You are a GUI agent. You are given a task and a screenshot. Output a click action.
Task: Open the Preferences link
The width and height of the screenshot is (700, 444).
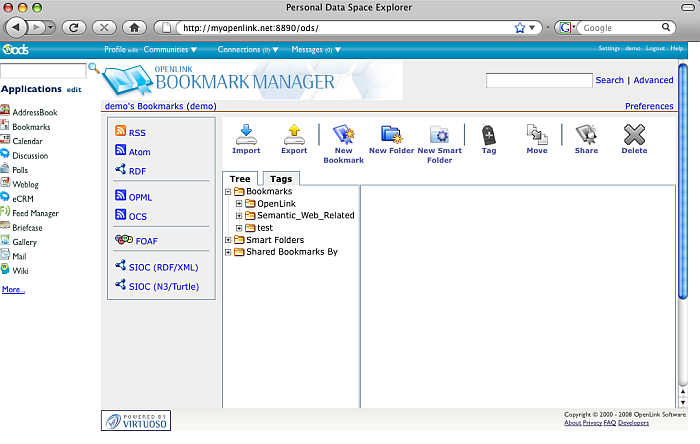point(649,106)
